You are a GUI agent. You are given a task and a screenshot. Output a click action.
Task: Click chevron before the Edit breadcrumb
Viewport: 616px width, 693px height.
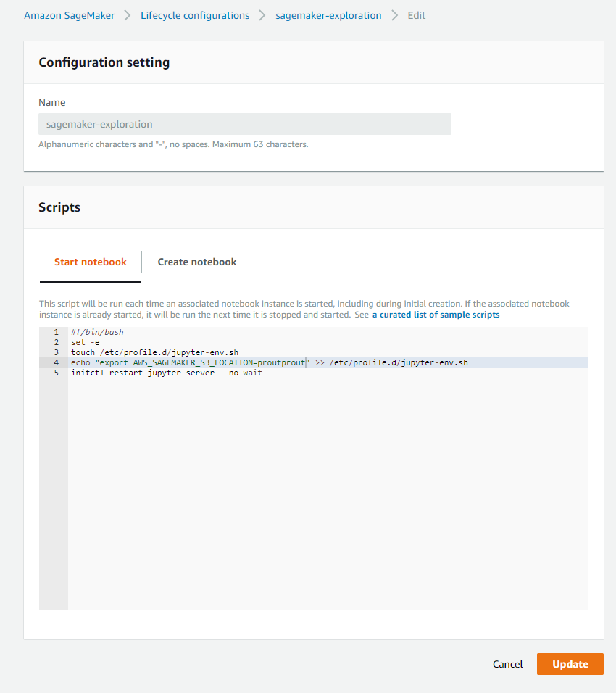tap(394, 15)
